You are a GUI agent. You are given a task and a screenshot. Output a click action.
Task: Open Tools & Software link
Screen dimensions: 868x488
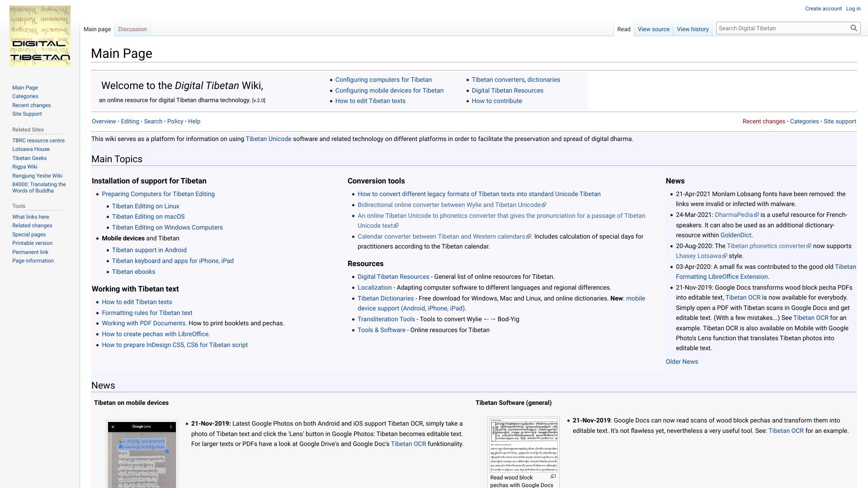tap(382, 330)
